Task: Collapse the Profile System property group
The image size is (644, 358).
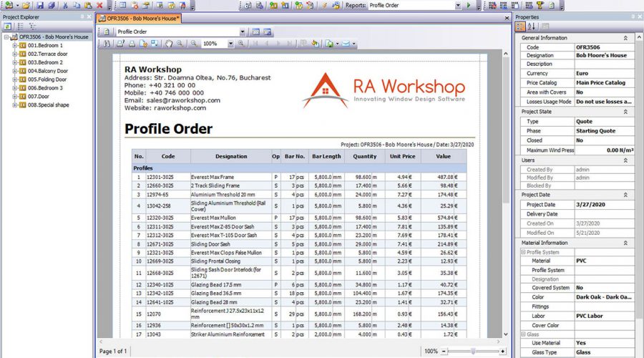Action: pyautogui.click(x=523, y=252)
